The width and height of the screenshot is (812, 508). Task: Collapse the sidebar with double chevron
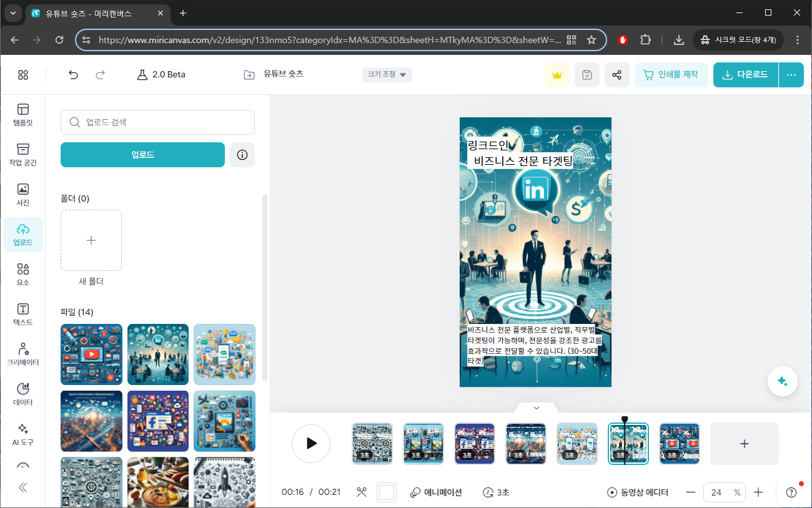point(23,487)
